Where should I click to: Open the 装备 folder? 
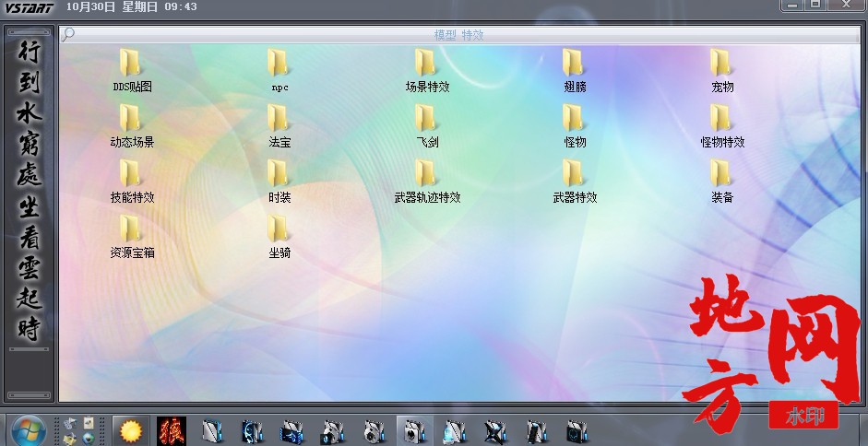(722, 181)
